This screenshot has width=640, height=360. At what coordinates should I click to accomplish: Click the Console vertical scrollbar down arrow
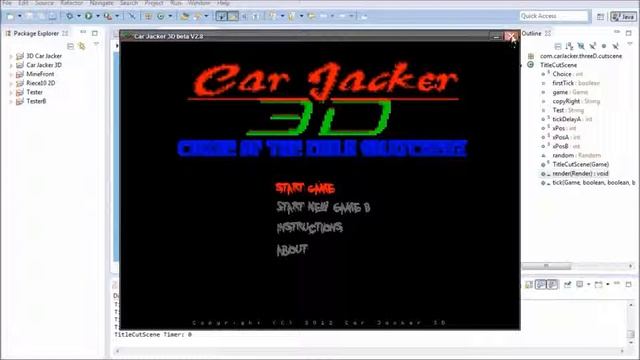(631, 343)
